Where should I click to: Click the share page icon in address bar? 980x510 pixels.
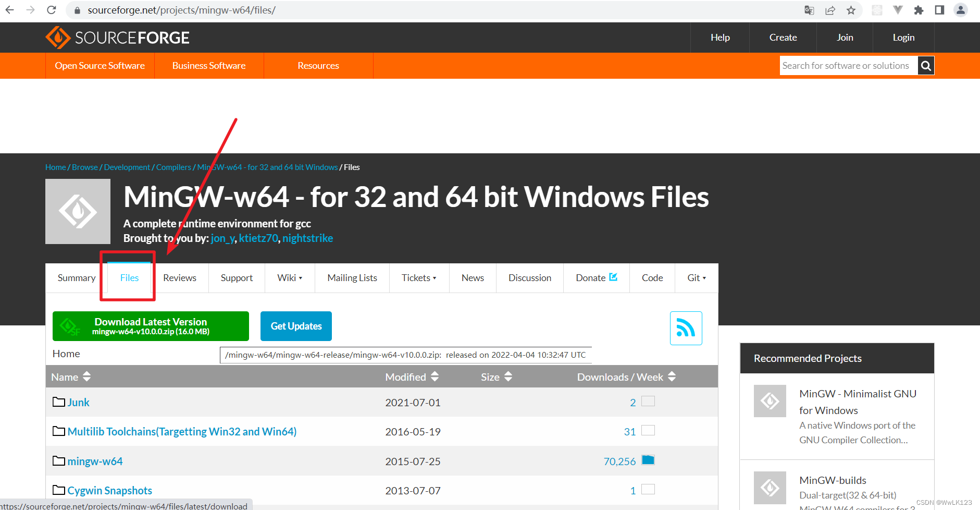coord(830,10)
